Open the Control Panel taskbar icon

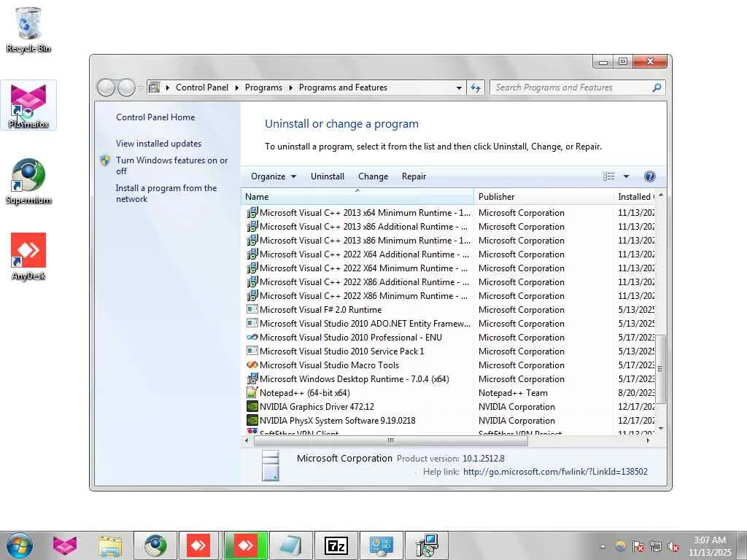pos(382,545)
